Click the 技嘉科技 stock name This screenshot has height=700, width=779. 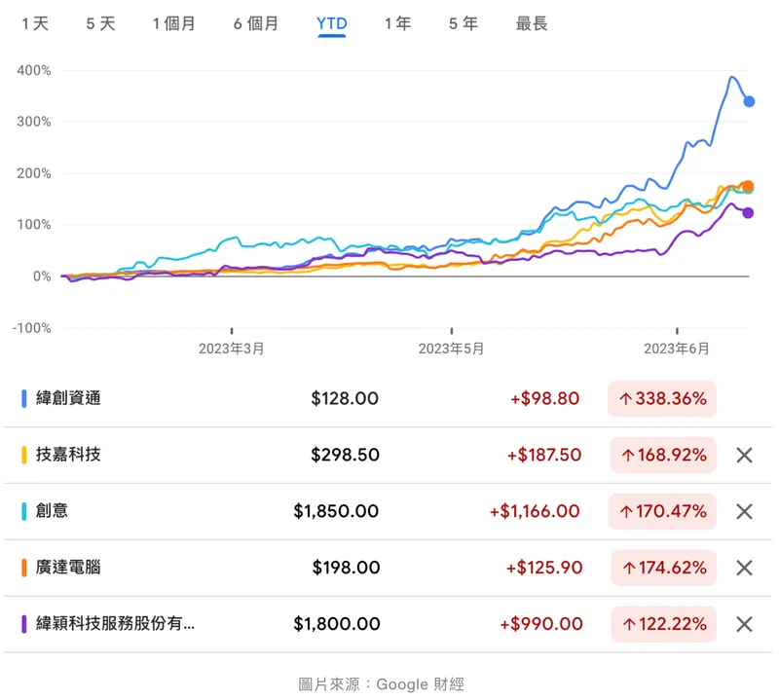point(68,455)
